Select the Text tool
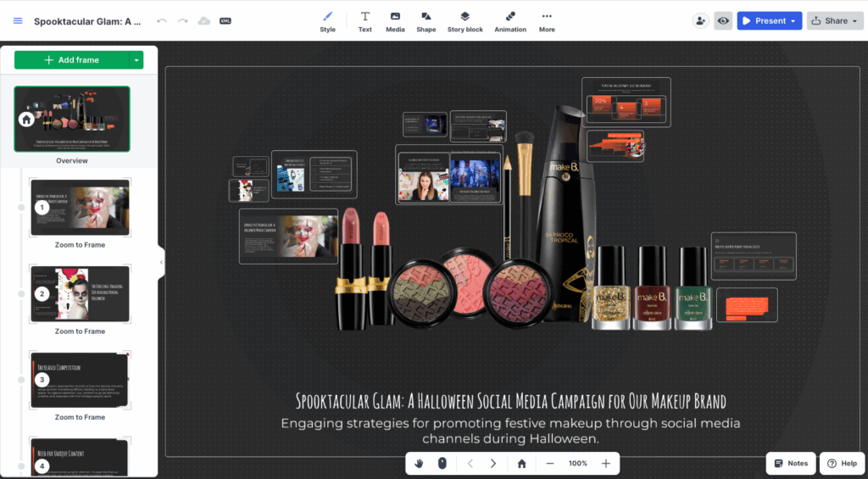This screenshot has width=868, height=479. [x=364, y=21]
